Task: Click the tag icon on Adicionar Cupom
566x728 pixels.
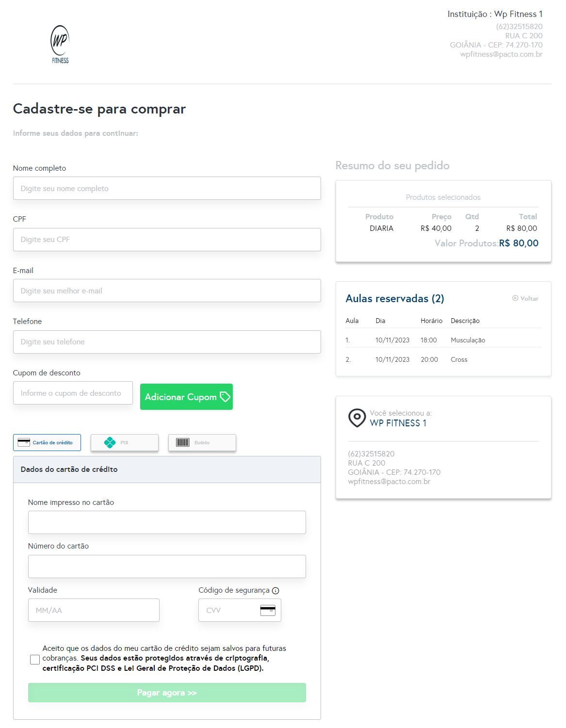Action: point(225,397)
